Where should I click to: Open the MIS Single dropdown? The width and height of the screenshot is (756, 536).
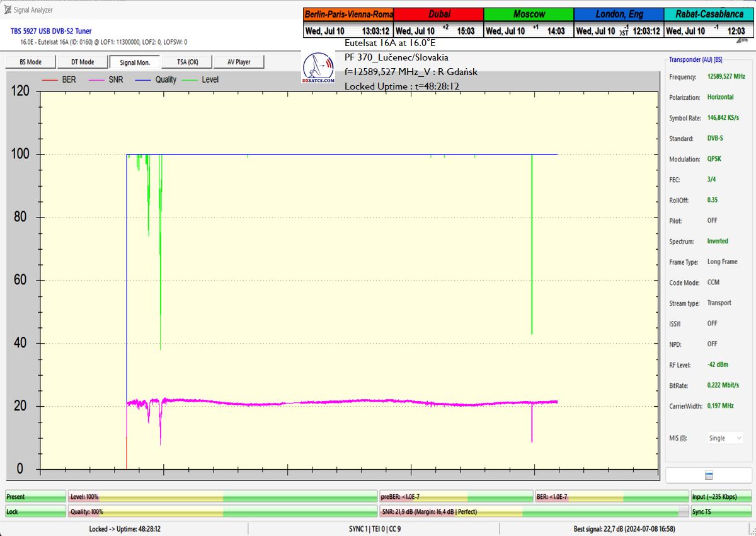pyautogui.click(x=724, y=438)
